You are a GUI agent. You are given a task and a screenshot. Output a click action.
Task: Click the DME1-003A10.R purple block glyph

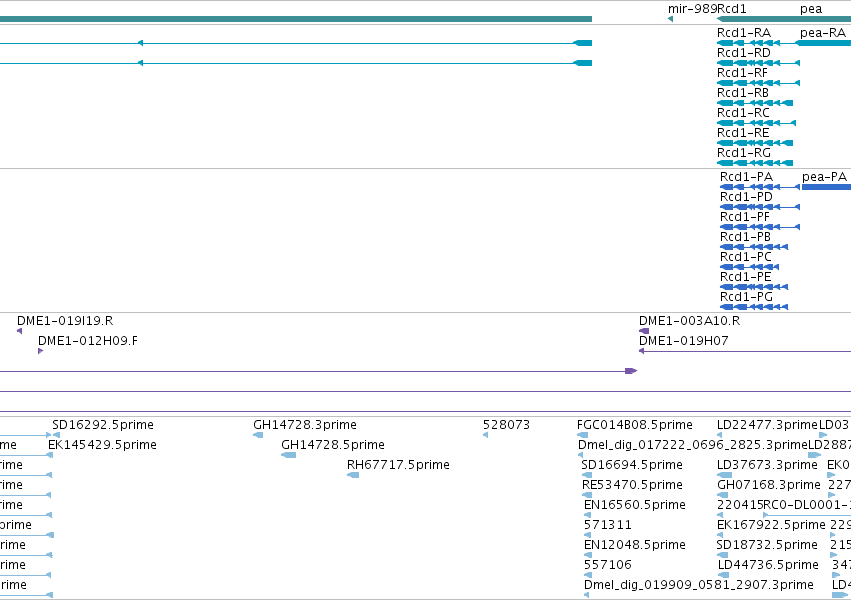644,331
